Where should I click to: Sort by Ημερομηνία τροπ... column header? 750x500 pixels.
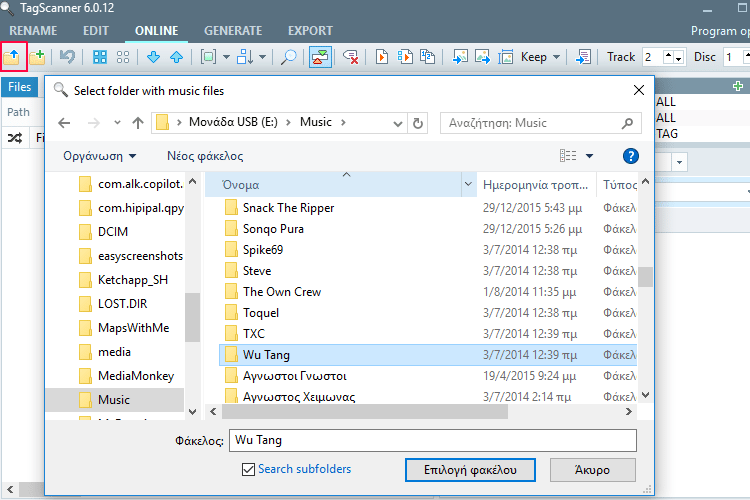pyautogui.click(x=536, y=185)
